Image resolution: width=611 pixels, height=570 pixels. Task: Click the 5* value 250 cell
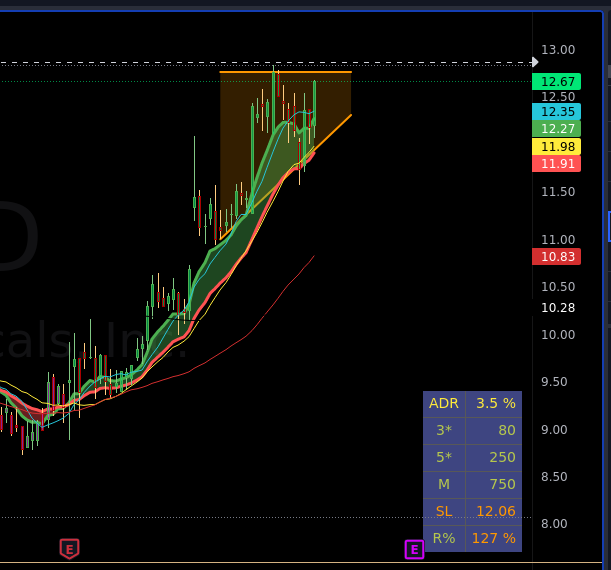pos(494,458)
